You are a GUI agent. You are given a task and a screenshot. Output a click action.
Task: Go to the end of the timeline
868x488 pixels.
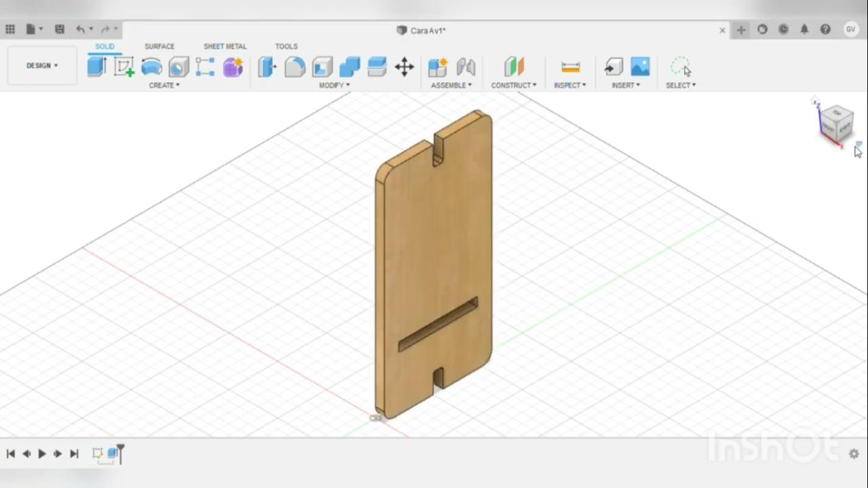click(74, 453)
